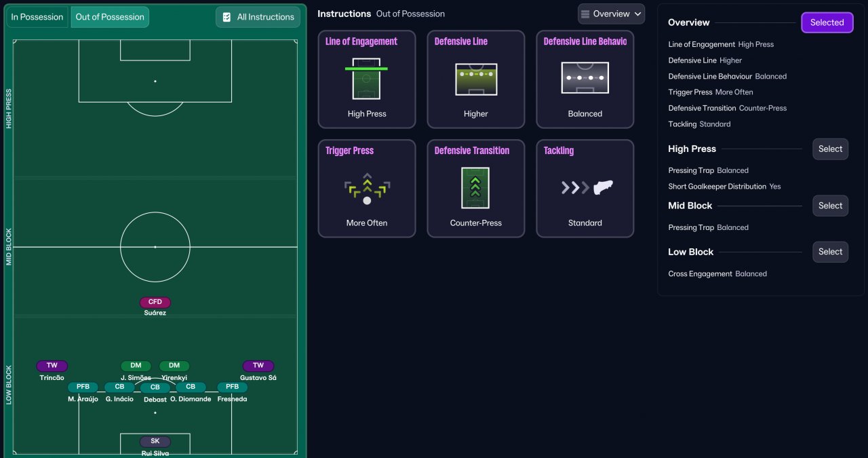The height and width of the screenshot is (458, 868).
Task: Click the LOW BLOCK pitch zone label
Action: 9,385
